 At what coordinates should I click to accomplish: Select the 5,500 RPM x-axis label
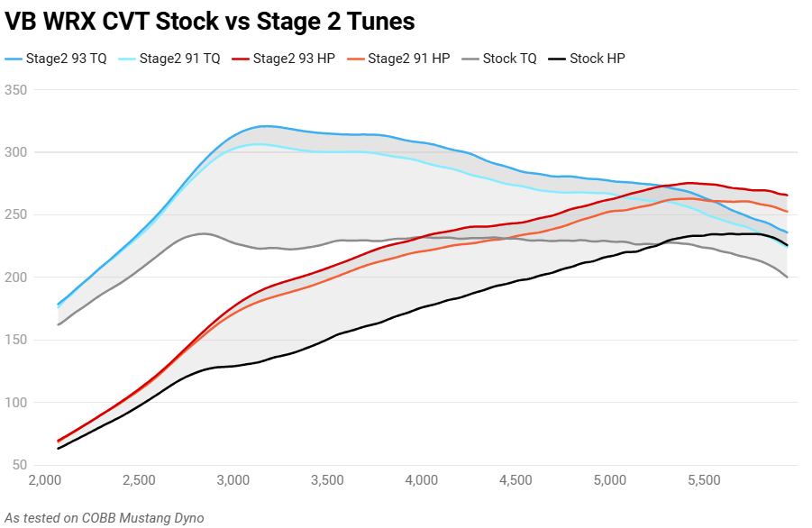click(704, 479)
